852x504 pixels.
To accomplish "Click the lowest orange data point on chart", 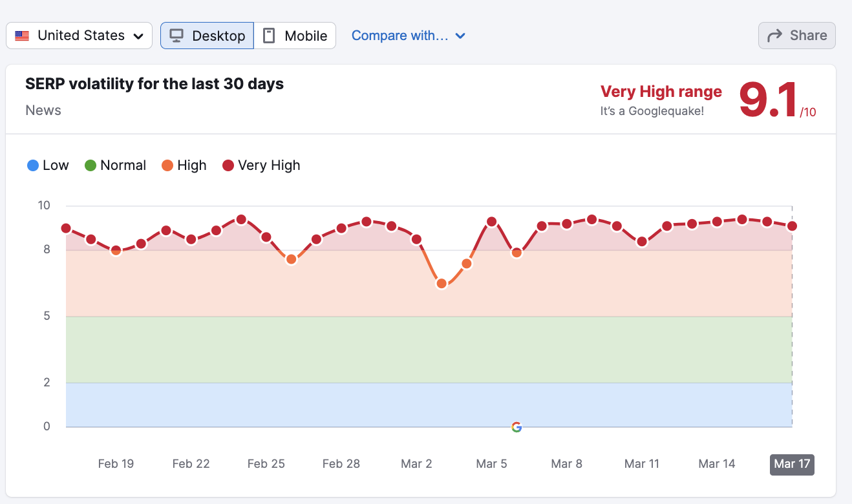I will point(442,284).
